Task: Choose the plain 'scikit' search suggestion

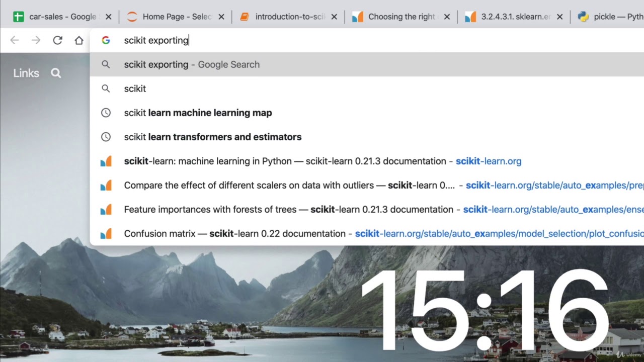Action: (135, 88)
